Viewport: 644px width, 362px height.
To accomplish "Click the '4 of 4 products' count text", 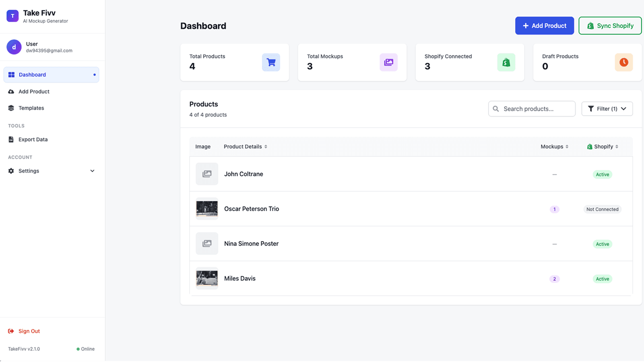I will (x=208, y=115).
